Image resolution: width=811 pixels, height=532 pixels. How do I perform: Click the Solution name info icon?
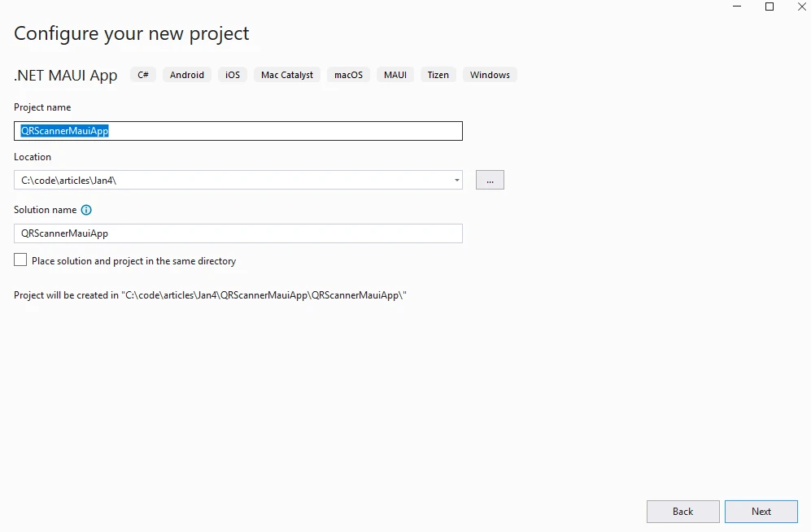pyautogui.click(x=86, y=210)
